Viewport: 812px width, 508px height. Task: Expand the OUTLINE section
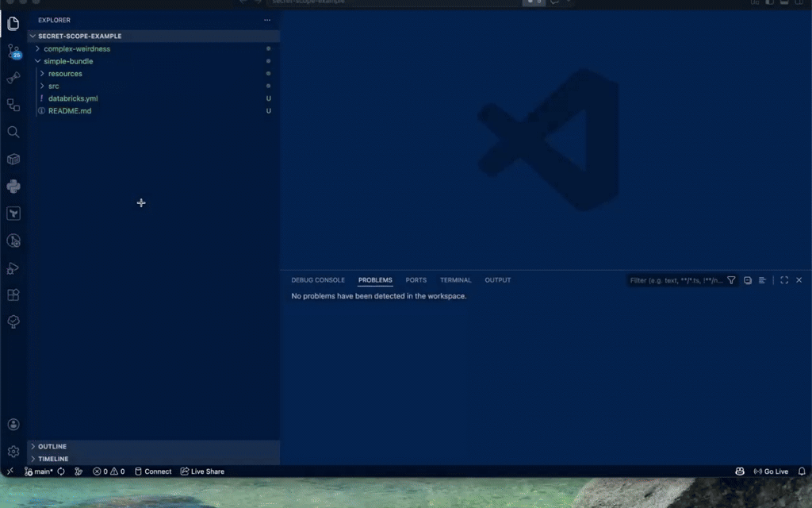pos(154,446)
